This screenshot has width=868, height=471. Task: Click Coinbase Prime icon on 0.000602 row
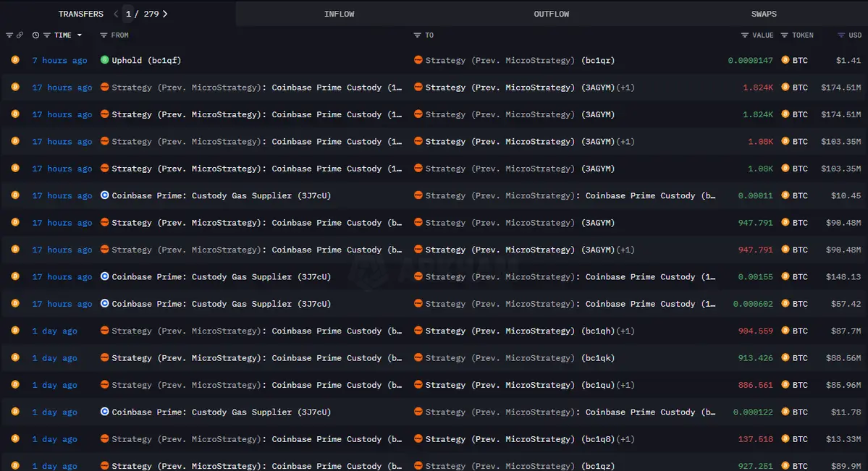coord(105,303)
